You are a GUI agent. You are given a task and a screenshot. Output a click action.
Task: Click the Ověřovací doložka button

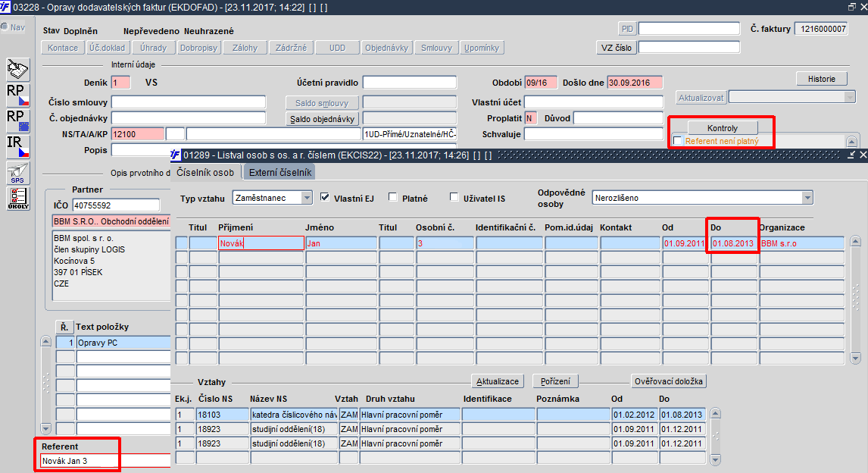(669, 381)
